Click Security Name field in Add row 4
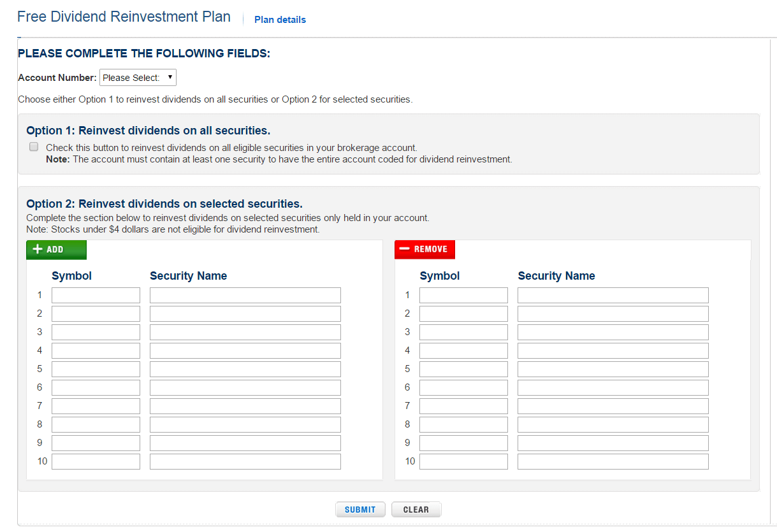The image size is (777, 532). [245, 350]
